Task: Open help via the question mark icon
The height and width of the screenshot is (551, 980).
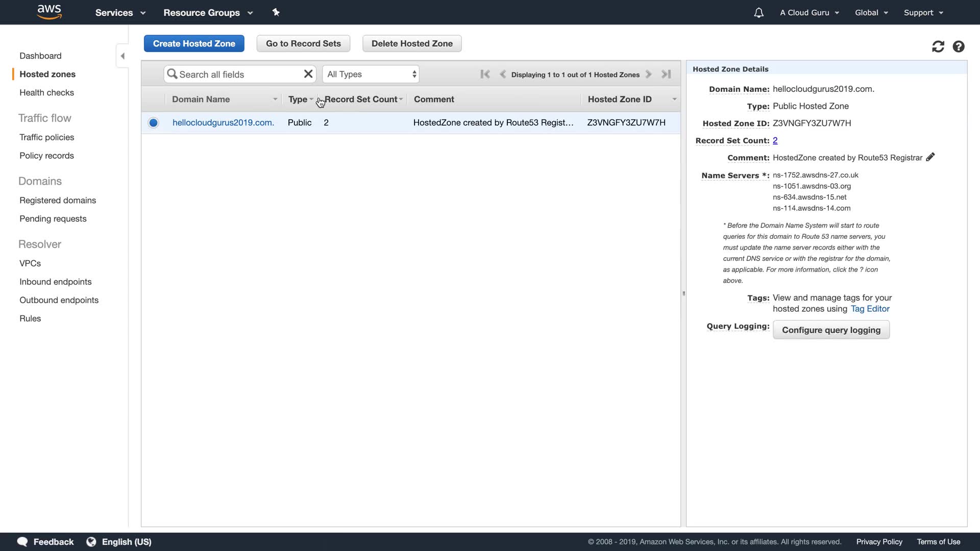Action: pyautogui.click(x=959, y=46)
